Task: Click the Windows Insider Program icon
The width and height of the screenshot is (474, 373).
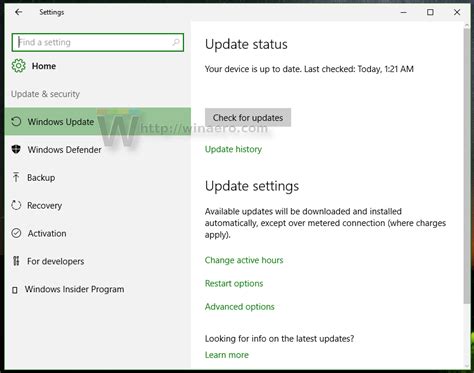Action: pyautogui.click(x=15, y=290)
